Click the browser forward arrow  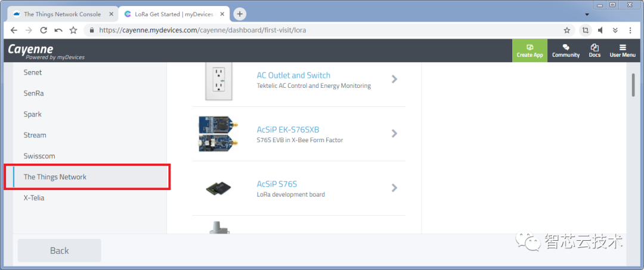29,30
